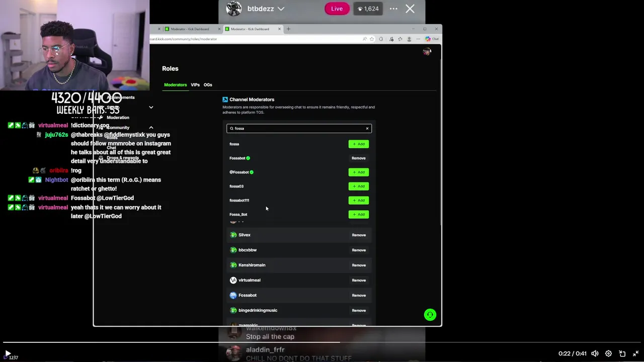
Task: Open the three-dot stream options menu
Action: (393, 9)
